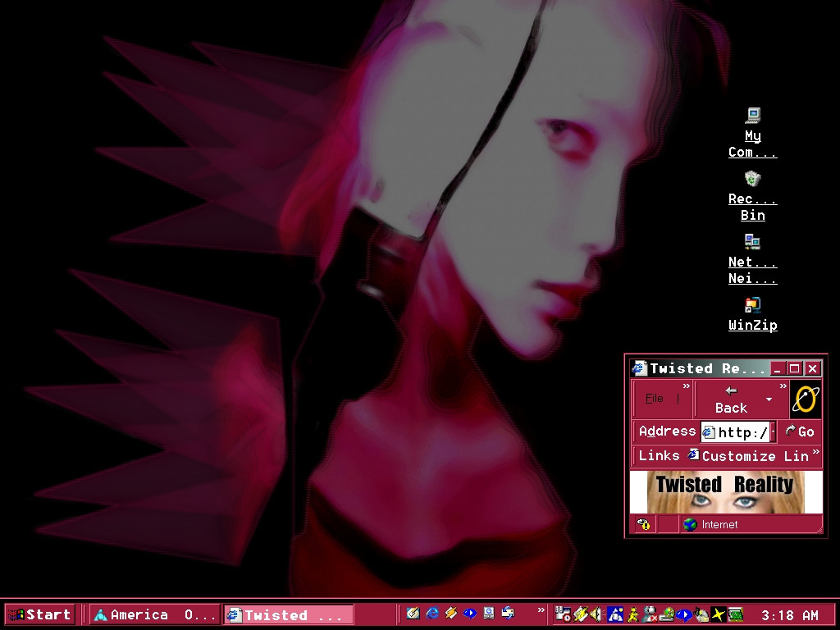This screenshot has width=840, height=630.
Task: Click the yellow star on black tray icon
Action: (719, 614)
